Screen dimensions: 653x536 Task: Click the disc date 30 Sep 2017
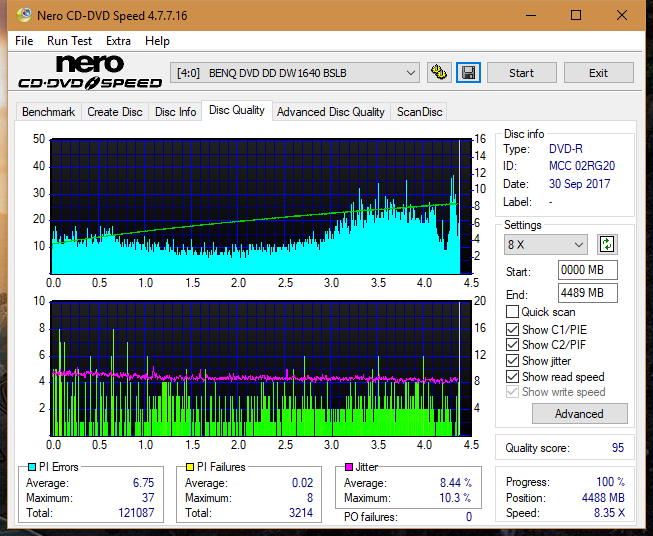click(579, 184)
